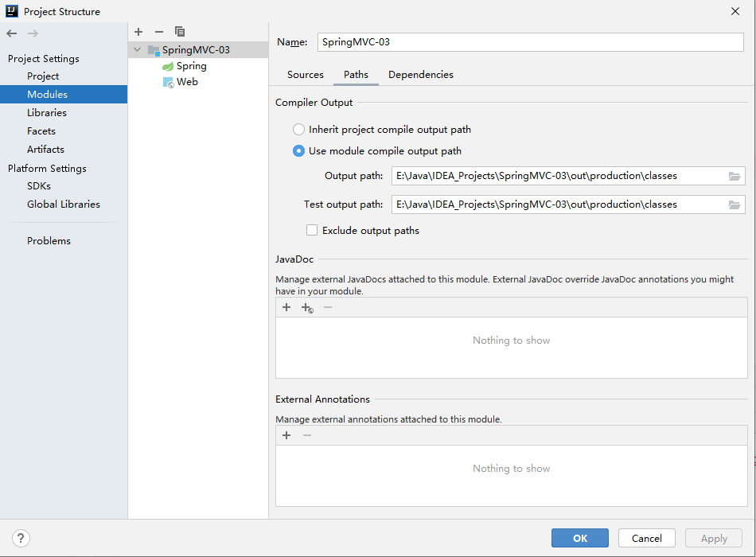
Task: Open help with question mark button
Action: [x=21, y=538]
